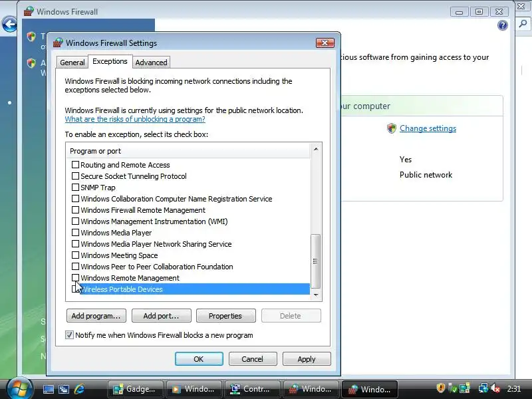Screen dimensions: 532x399
Task: Close the Windows Firewall Settings dialog
Action: pyautogui.click(x=325, y=43)
